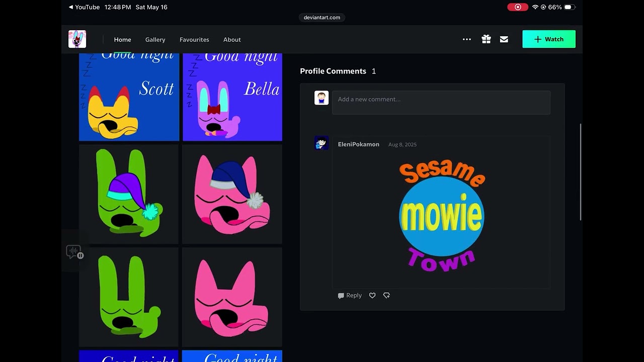The width and height of the screenshot is (644, 362).
Task: Open the profile avatar in the navigation bar
Action: point(77,39)
